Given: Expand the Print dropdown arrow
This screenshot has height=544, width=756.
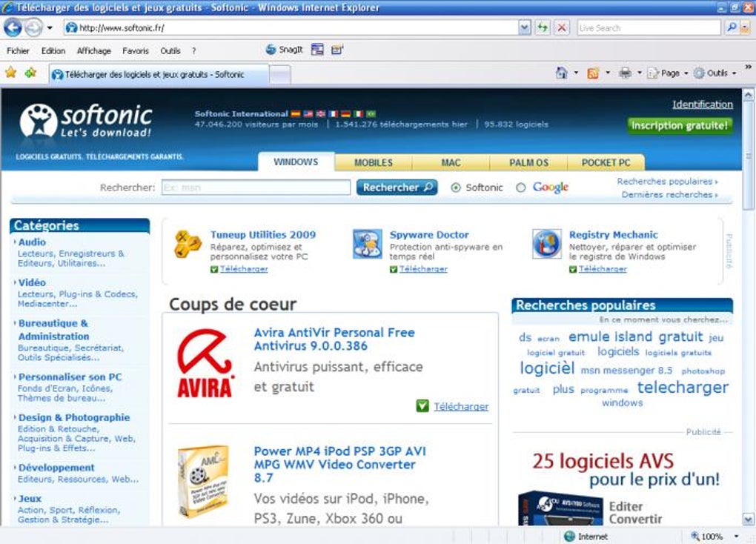Looking at the screenshot, I should 640,73.
